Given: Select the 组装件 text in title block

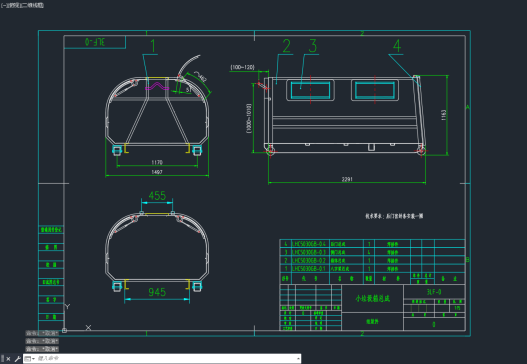Looking at the screenshot, I should coord(372,322).
